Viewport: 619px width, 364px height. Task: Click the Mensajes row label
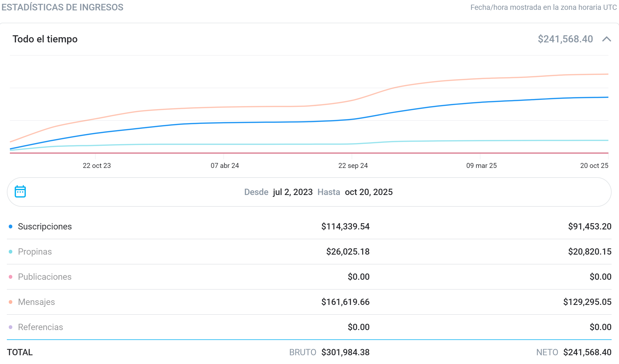tap(36, 302)
